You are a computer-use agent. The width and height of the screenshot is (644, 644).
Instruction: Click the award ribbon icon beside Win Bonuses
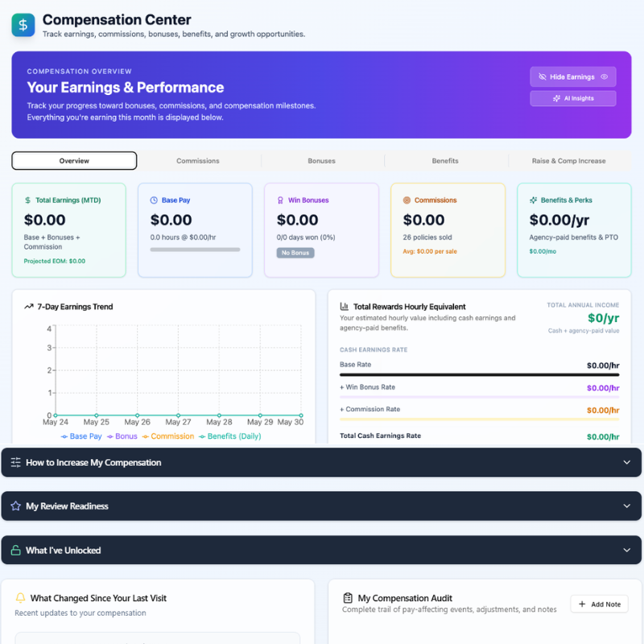click(x=280, y=200)
